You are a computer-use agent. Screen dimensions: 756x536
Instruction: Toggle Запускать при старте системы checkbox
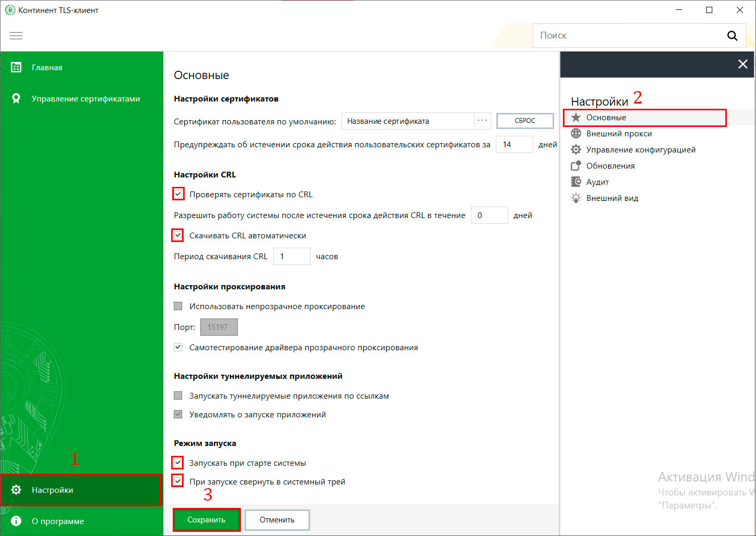point(178,463)
